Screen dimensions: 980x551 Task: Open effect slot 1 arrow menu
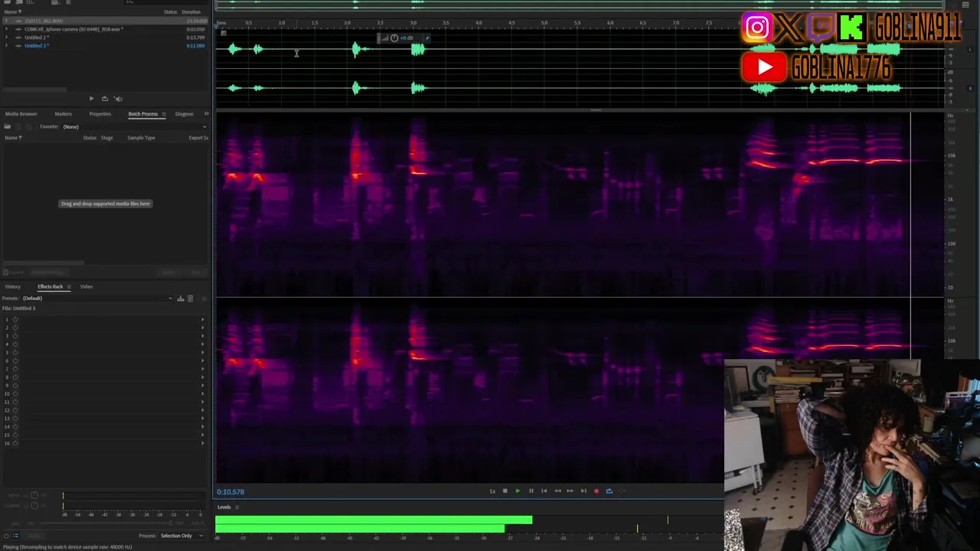pyautogui.click(x=203, y=320)
